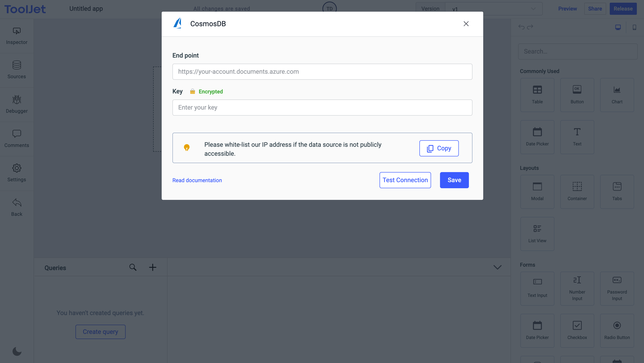This screenshot has height=363, width=644.
Task: Switch to desktop layout view
Action: click(x=618, y=27)
